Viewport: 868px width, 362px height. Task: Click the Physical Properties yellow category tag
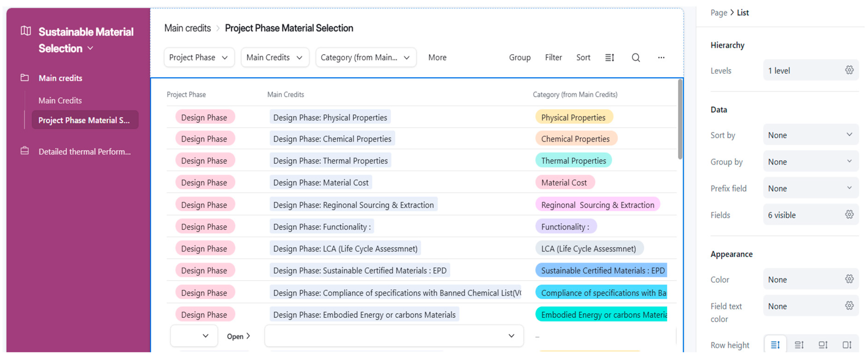coord(574,117)
